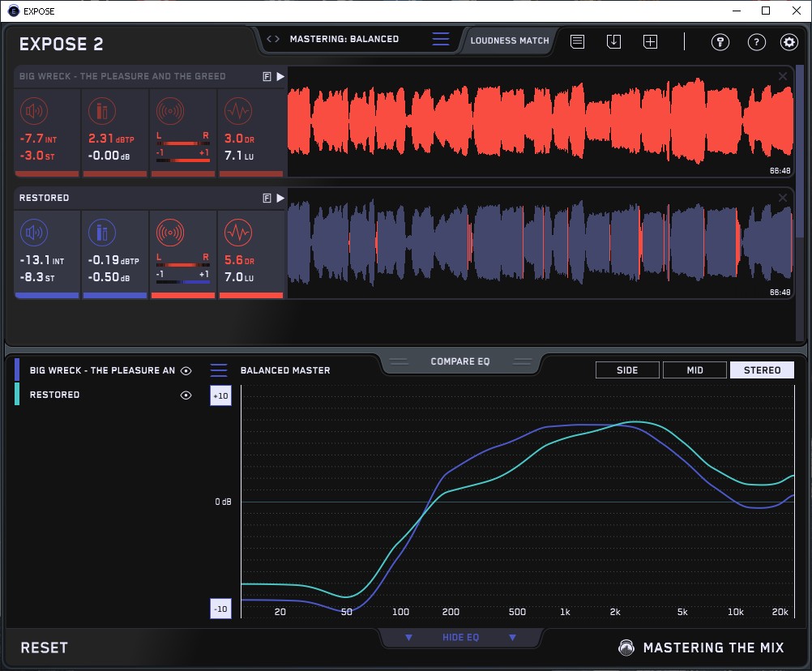Click the dynamic range waveform icon on Restored track

click(237, 233)
